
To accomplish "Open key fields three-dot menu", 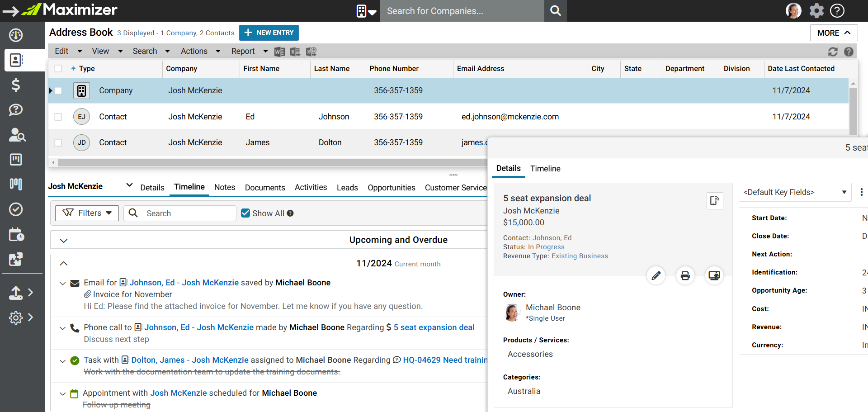I will [861, 192].
